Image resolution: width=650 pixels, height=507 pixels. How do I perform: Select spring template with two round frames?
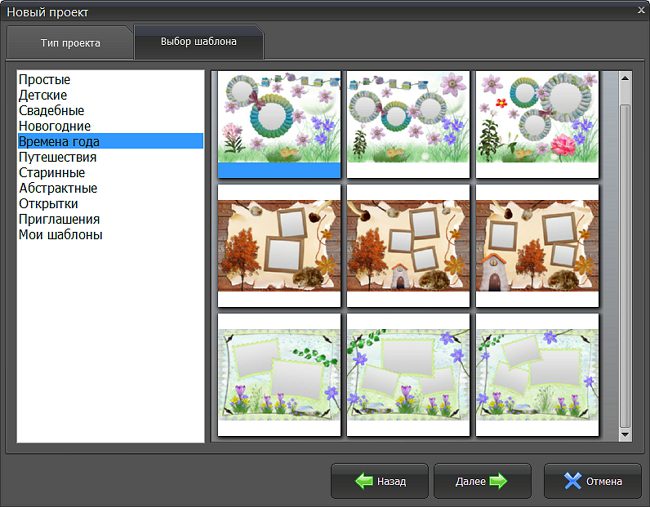(279, 124)
